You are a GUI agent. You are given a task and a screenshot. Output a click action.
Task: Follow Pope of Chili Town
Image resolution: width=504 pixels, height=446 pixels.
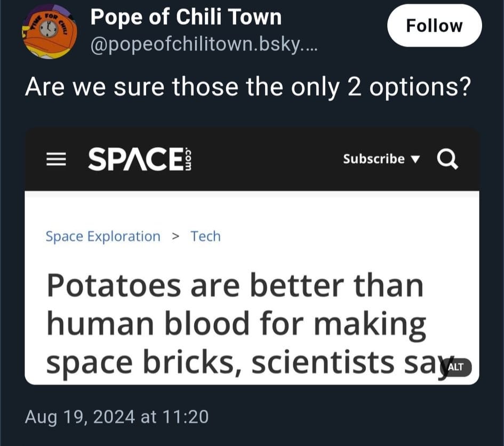coord(434,26)
